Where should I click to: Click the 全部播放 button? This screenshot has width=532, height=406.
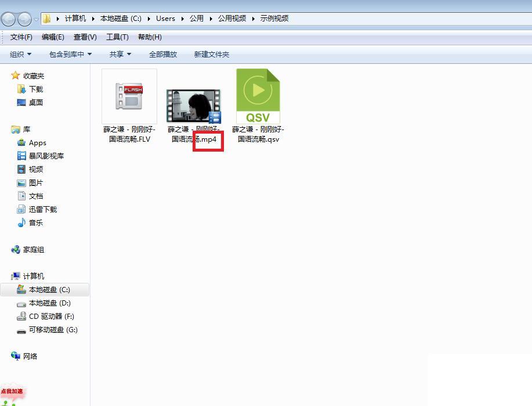tap(163, 55)
